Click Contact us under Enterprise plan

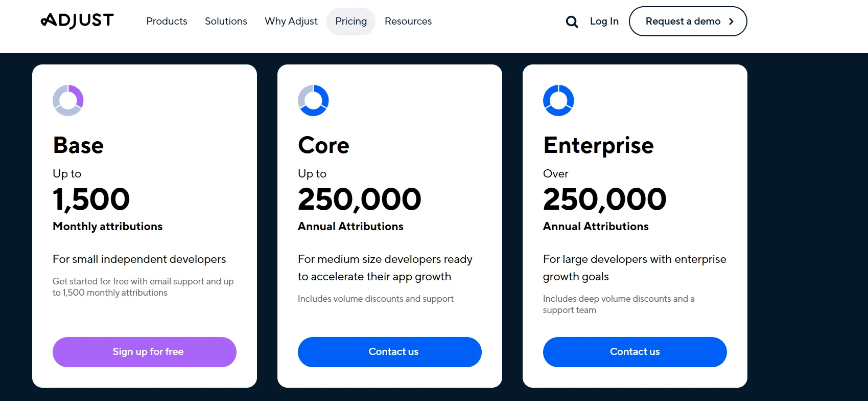[635, 352]
